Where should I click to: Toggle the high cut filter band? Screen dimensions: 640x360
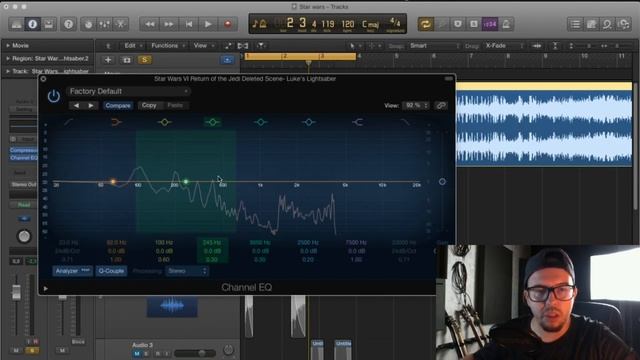[x=405, y=122]
